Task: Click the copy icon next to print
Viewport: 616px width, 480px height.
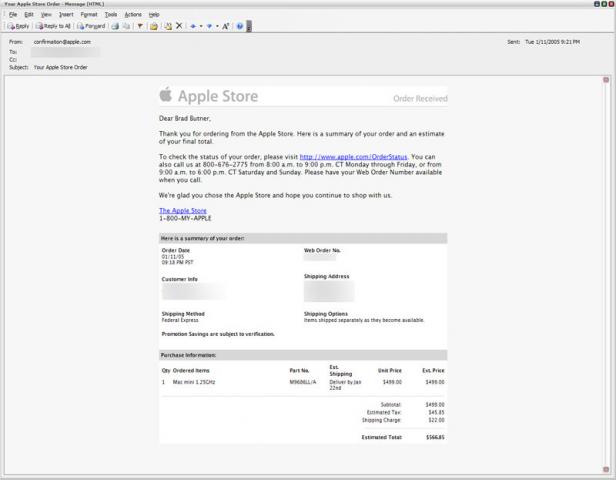Action: pyautogui.click(x=126, y=26)
